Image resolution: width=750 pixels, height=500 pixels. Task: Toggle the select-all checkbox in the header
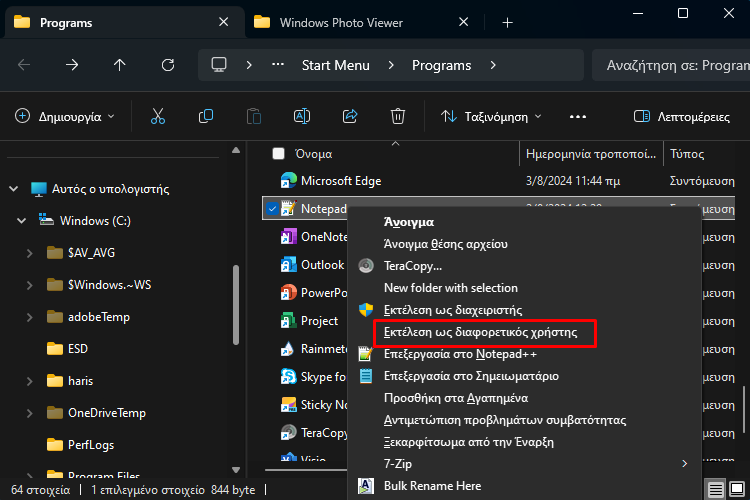(278, 154)
